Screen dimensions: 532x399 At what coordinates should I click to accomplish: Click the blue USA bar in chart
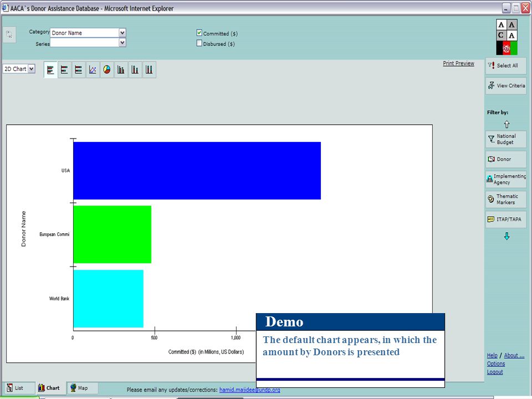tap(197, 171)
